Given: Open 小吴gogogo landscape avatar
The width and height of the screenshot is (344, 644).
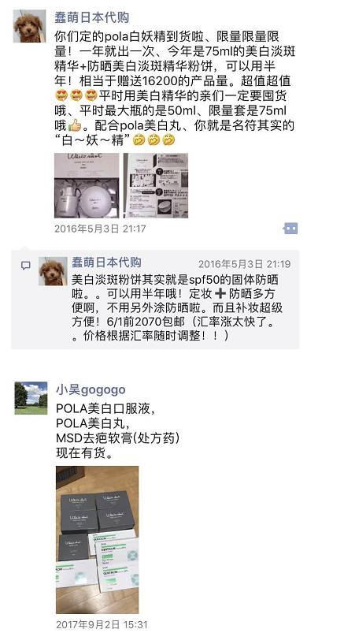Looking at the screenshot, I should (x=31, y=398).
